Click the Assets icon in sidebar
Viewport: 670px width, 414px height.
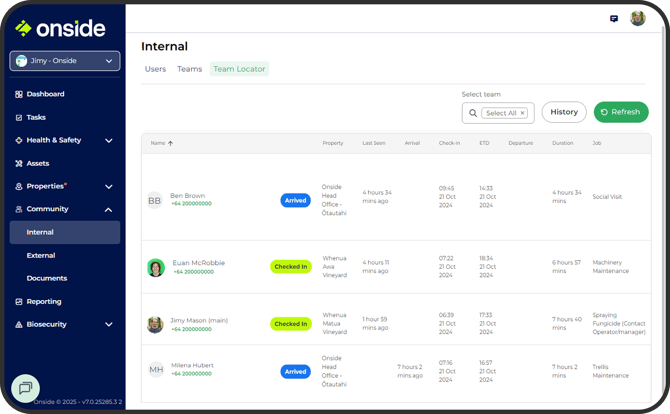(19, 163)
